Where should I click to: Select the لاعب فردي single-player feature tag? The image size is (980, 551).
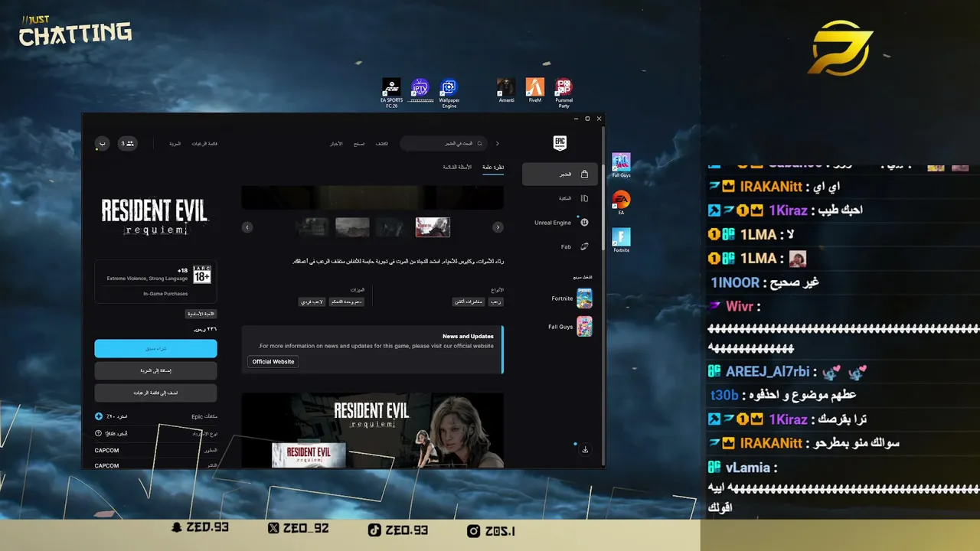[312, 302]
